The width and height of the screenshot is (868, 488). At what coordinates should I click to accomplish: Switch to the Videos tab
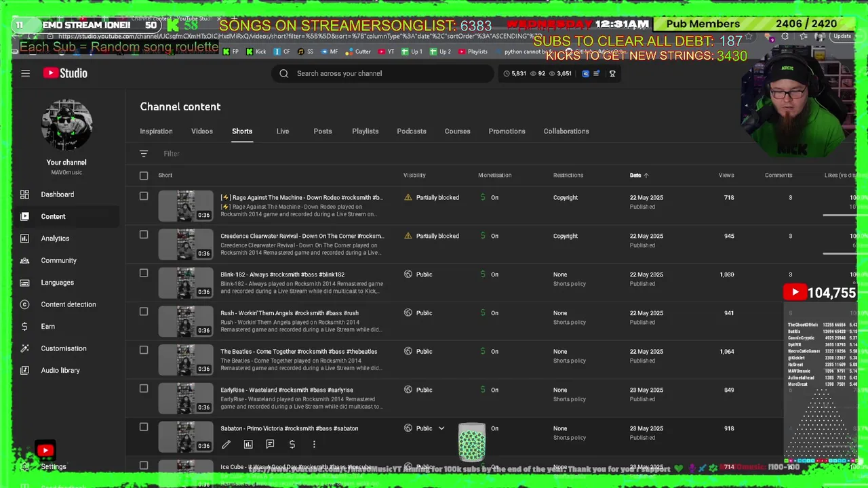click(x=202, y=131)
